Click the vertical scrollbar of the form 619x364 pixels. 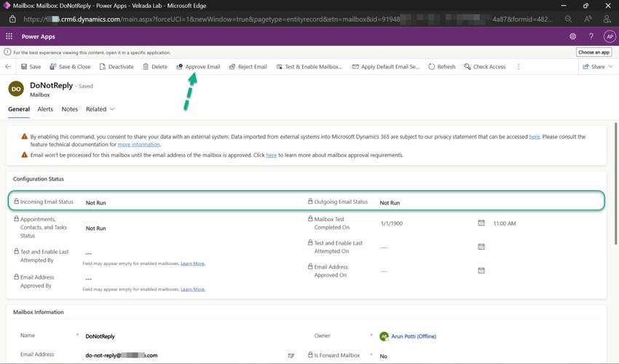point(616,183)
